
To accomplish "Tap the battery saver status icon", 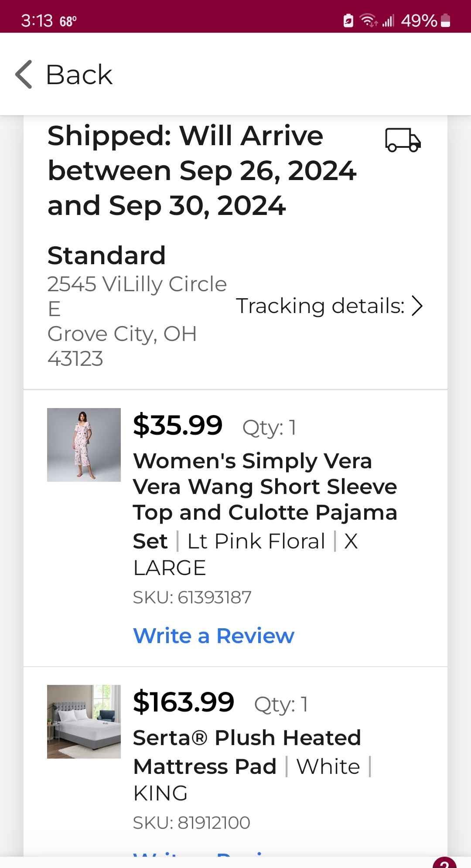I will point(348,20).
